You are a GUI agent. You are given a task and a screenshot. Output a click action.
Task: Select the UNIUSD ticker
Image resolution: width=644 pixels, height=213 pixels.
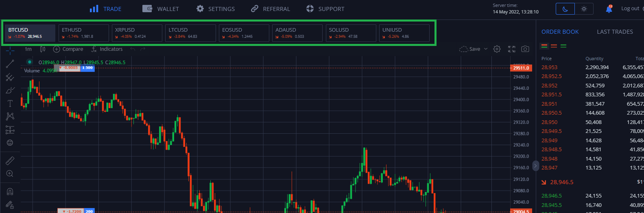point(404,33)
